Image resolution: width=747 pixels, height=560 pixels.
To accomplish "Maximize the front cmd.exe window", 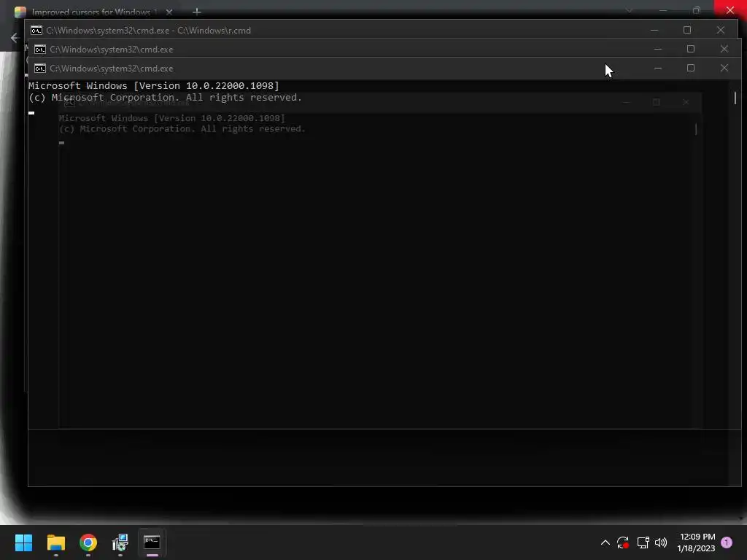I will tap(691, 68).
